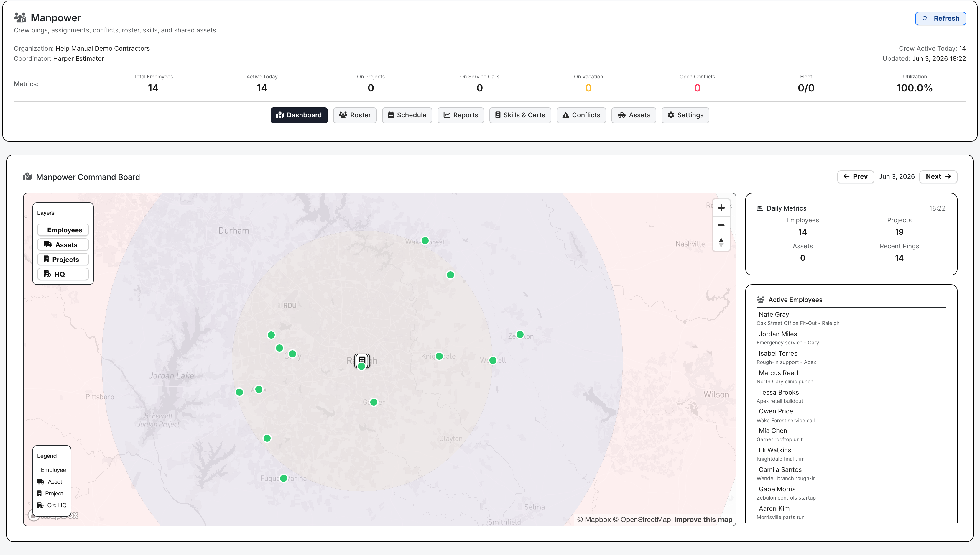Reset map bearing with compass icon
980x555 pixels.
tap(721, 242)
